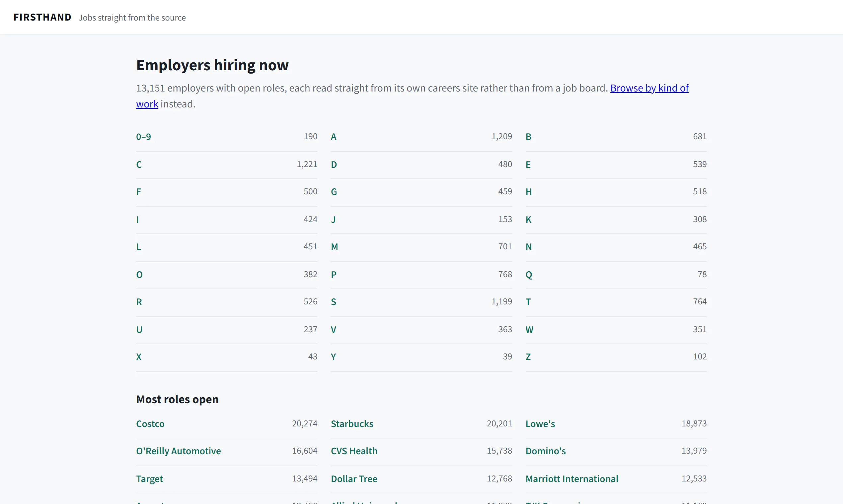
Task: Browse employers under letter K
Action: pyautogui.click(x=528, y=220)
